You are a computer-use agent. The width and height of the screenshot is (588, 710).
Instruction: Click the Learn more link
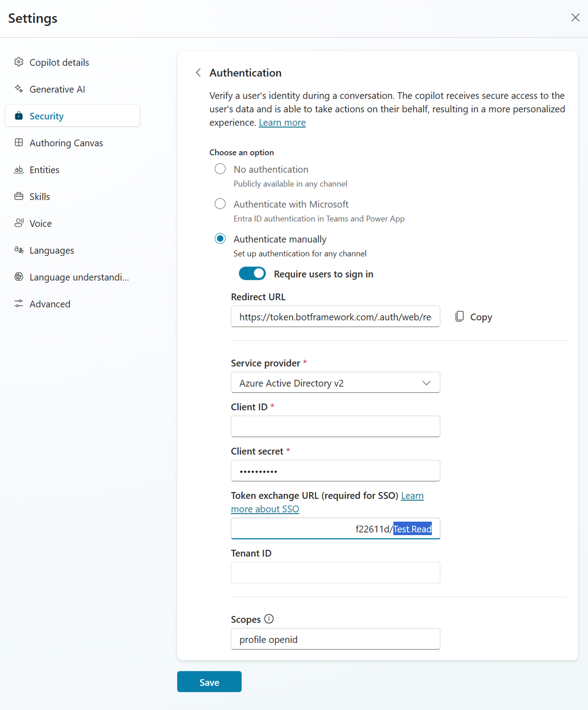283,122
